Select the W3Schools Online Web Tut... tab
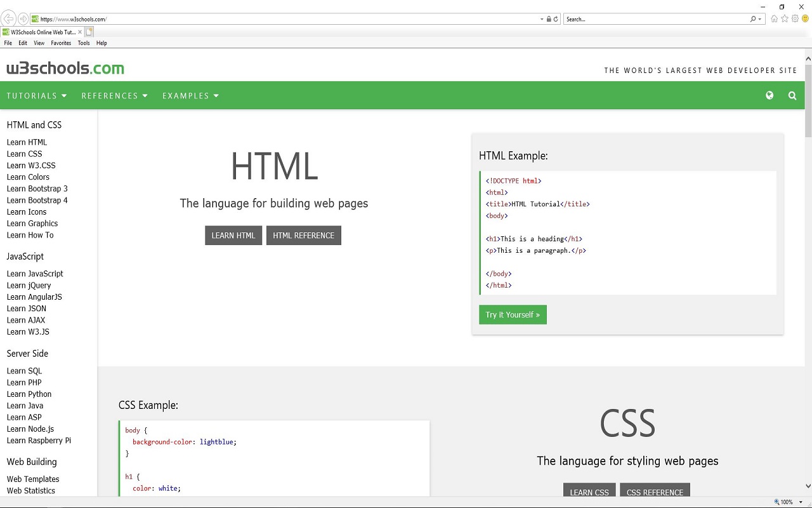Image resolution: width=812 pixels, height=508 pixels. pyautogui.click(x=43, y=32)
